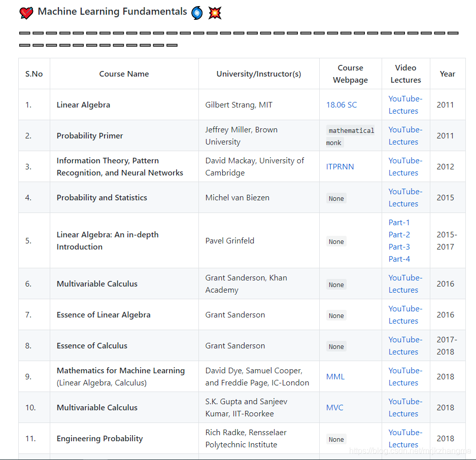The image size is (476, 460).
Task: Open the 18.06 SC course webpage link
Action: pos(342,104)
